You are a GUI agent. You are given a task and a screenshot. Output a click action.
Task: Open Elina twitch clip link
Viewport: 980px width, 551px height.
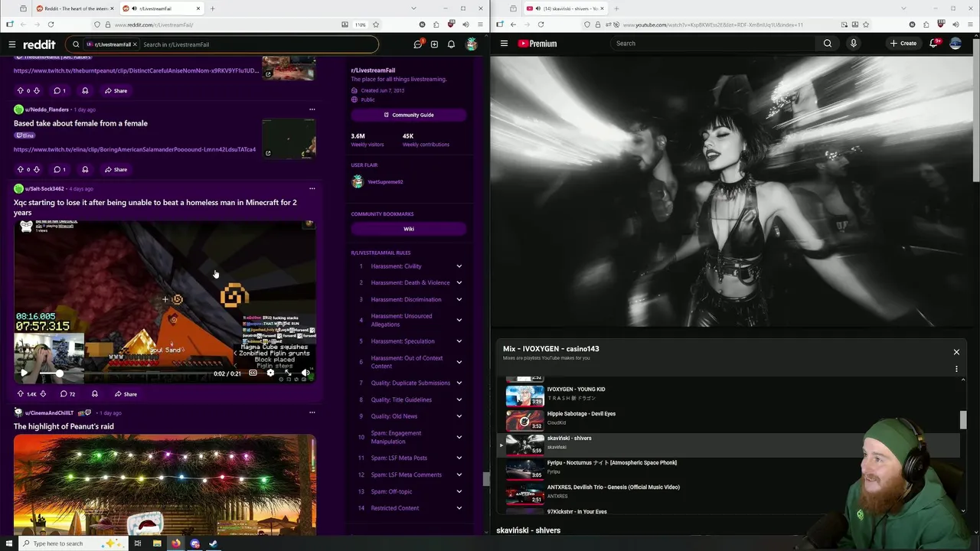coord(135,150)
